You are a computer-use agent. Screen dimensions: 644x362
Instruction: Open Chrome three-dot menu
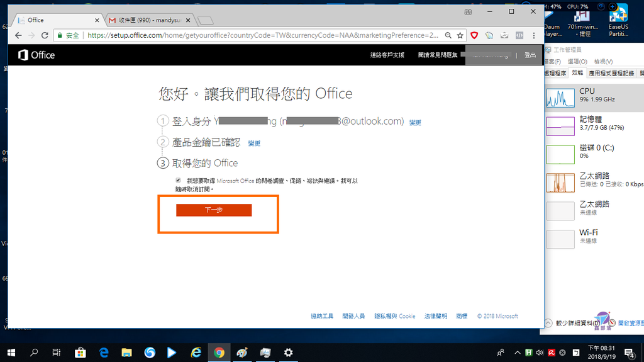[534, 35]
